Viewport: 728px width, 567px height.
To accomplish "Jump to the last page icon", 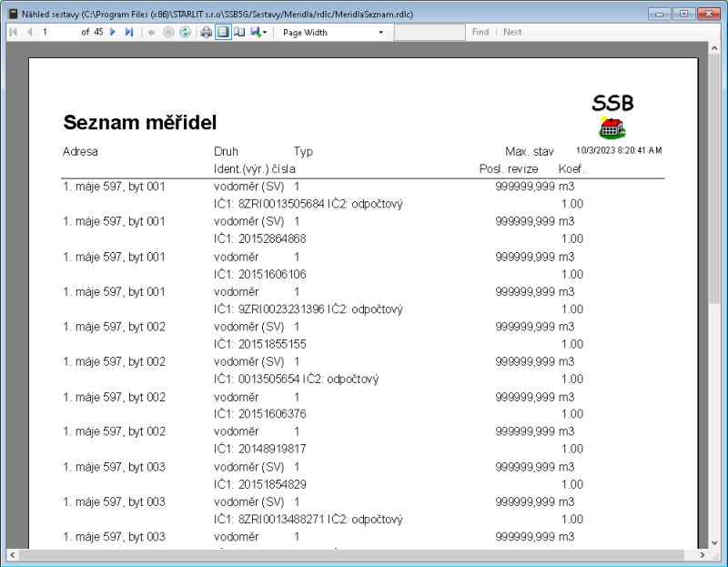I will (x=127, y=32).
